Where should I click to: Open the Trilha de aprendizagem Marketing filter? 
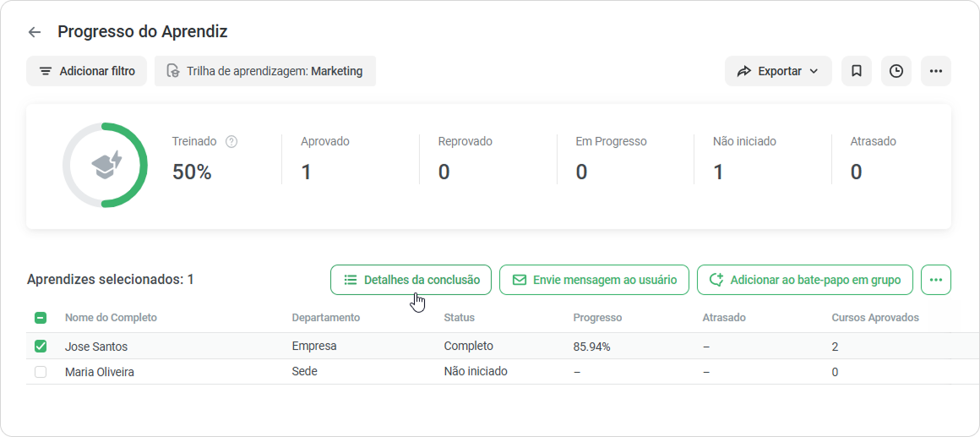pyautogui.click(x=265, y=71)
